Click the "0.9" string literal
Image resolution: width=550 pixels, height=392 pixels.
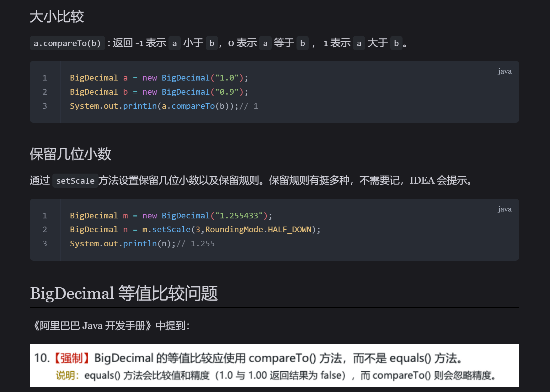click(227, 92)
